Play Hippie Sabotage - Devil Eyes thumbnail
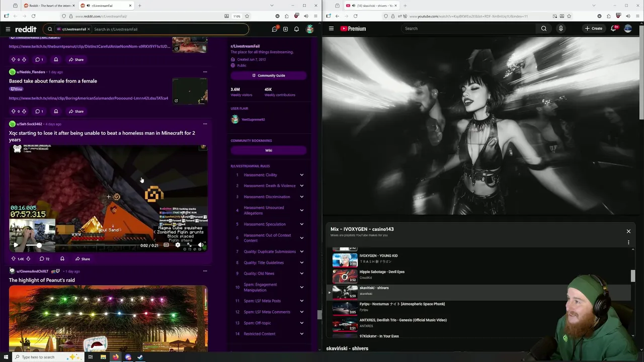The image size is (644, 362). click(x=345, y=276)
